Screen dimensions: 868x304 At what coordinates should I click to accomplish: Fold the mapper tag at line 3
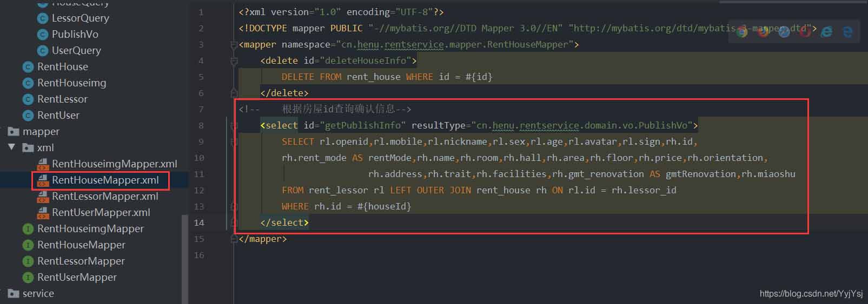234,45
